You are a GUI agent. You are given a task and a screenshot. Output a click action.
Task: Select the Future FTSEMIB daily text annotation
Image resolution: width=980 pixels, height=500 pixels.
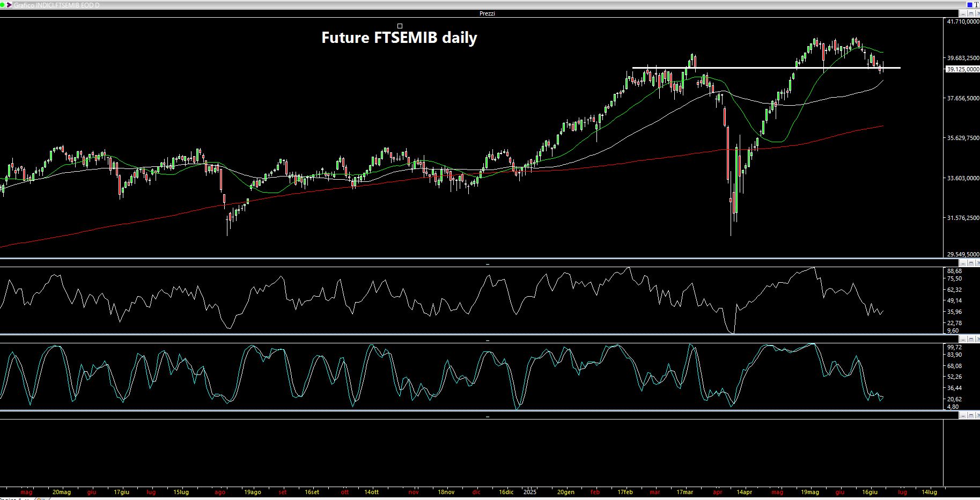click(399, 38)
